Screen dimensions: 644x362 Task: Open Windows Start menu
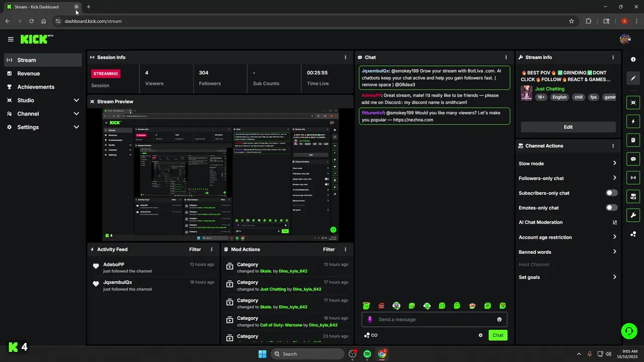click(x=262, y=354)
